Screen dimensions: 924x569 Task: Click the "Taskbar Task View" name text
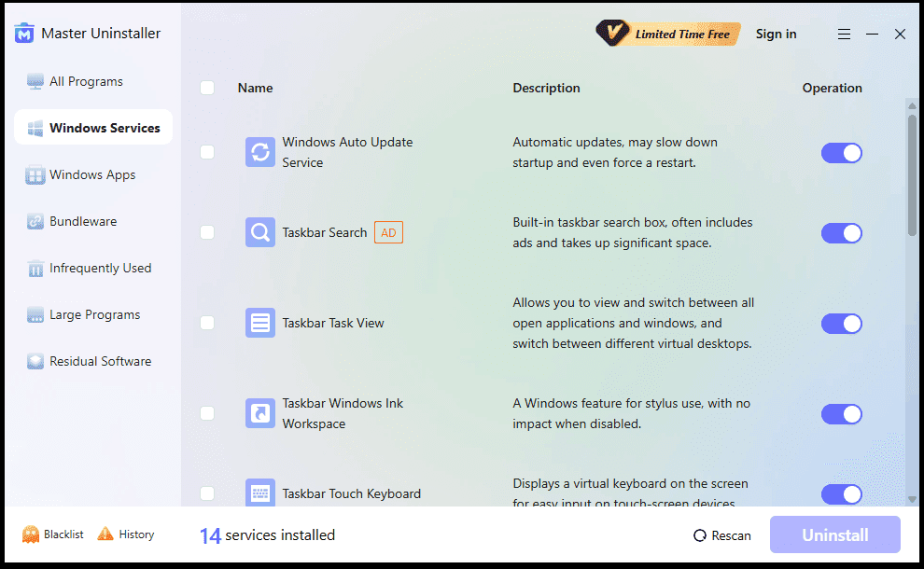point(333,323)
